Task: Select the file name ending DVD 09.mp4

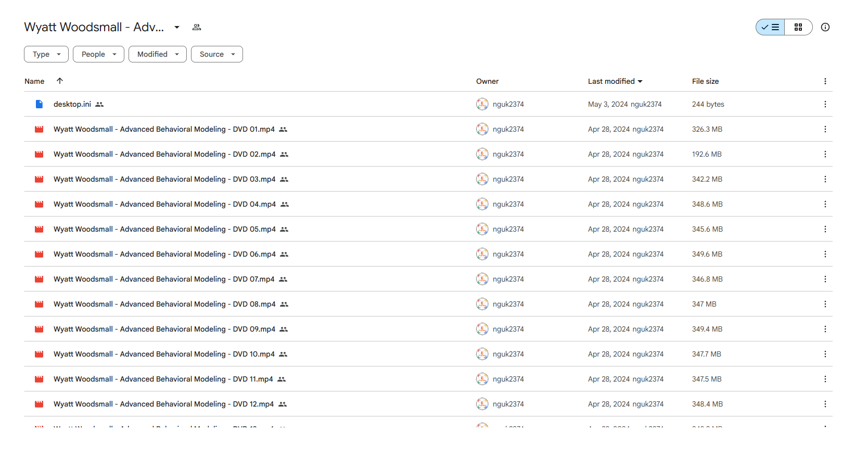Action: coord(164,329)
